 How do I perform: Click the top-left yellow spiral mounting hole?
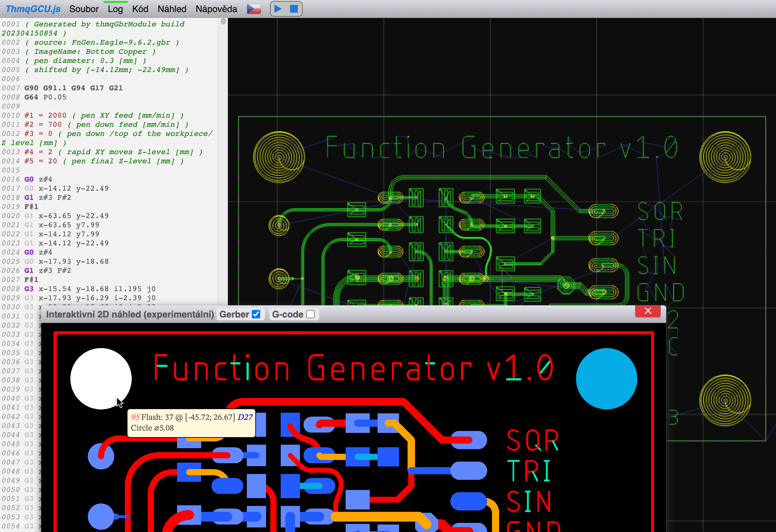pyautogui.click(x=279, y=157)
